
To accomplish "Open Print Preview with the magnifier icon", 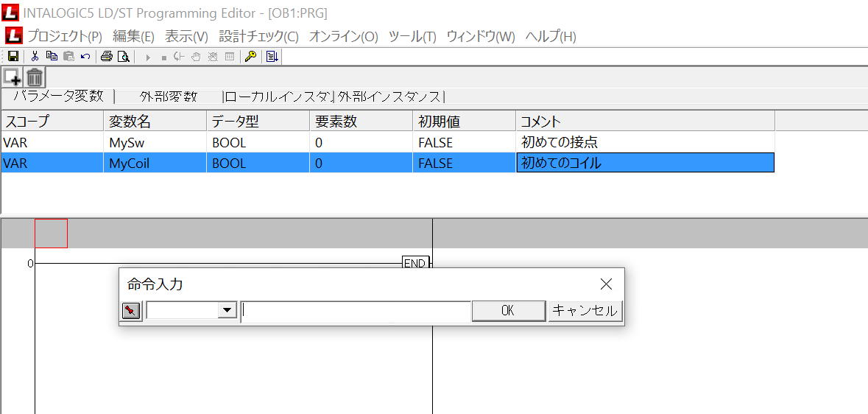I will tap(124, 57).
